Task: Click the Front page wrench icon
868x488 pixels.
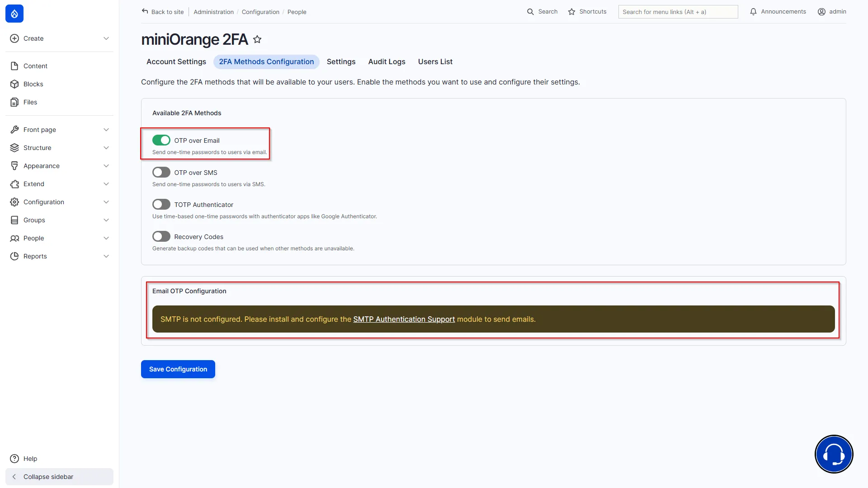Action: (x=14, y=130)
